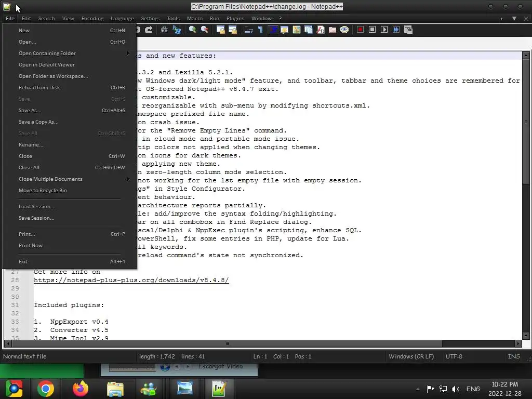Open File Explorer from the taskbar
The image size is (532, 399).
click(x=115, y=389)
